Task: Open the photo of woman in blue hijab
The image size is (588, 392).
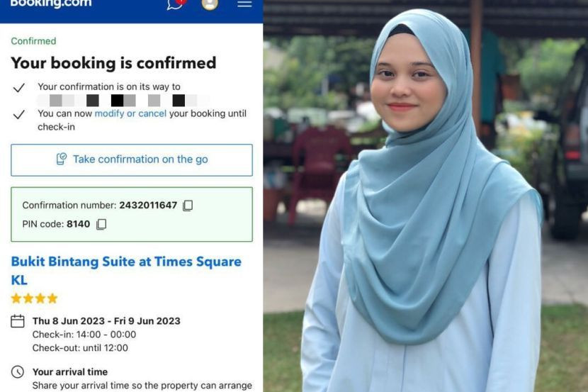Action: pyautogui.click(x=426, y=196)
